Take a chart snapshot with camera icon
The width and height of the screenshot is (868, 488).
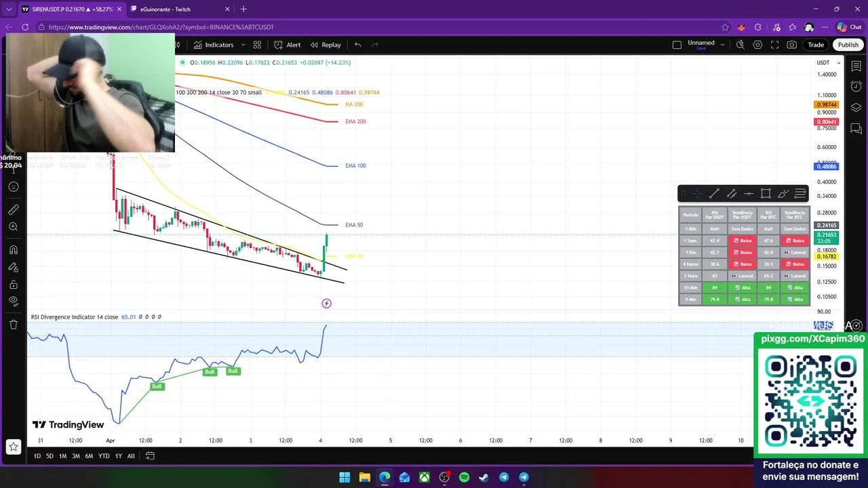tap(792, 45)
